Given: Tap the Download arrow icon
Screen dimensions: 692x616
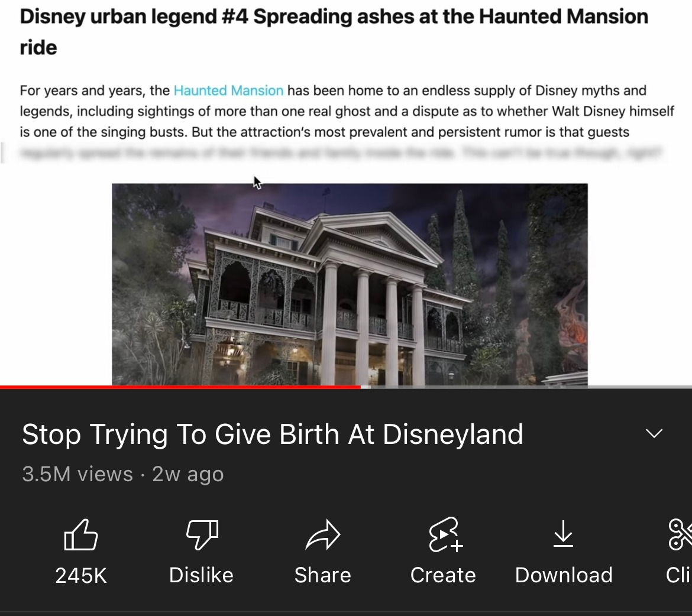Looking at the screenshot, I should pos(564,533).
